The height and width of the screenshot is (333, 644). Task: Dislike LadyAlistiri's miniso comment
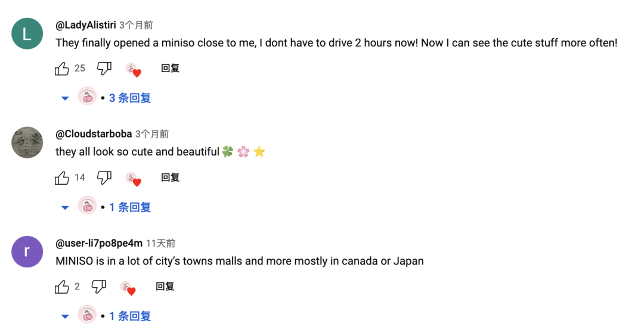click(x=104, y=69)
